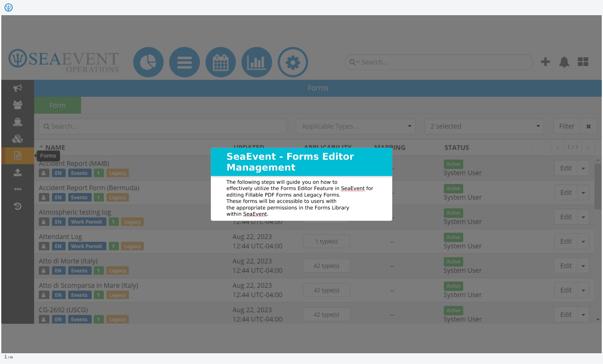Open the Applicable Types dropdown
Image resolution: width=603 pixels, height=364 pixels.
pyautogui.click(x=355, y=126)
